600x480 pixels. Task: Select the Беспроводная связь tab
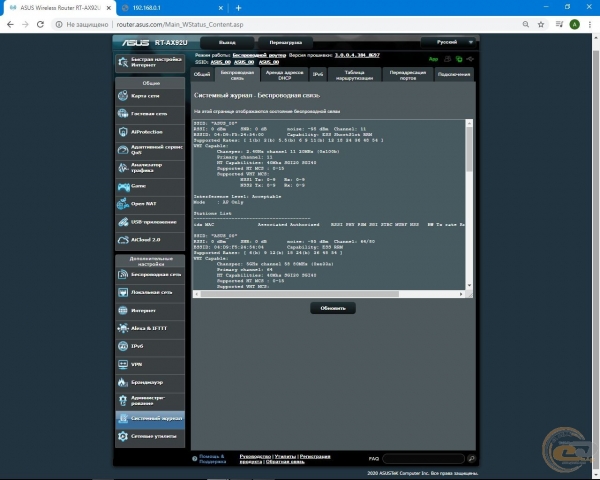(x=237, y=74)
